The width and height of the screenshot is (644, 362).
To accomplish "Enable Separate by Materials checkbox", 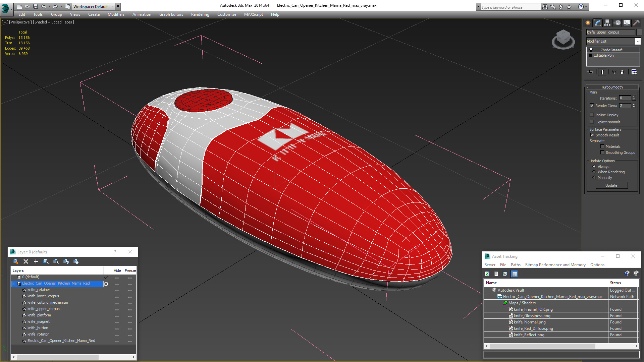I will [x=602, y=146].
